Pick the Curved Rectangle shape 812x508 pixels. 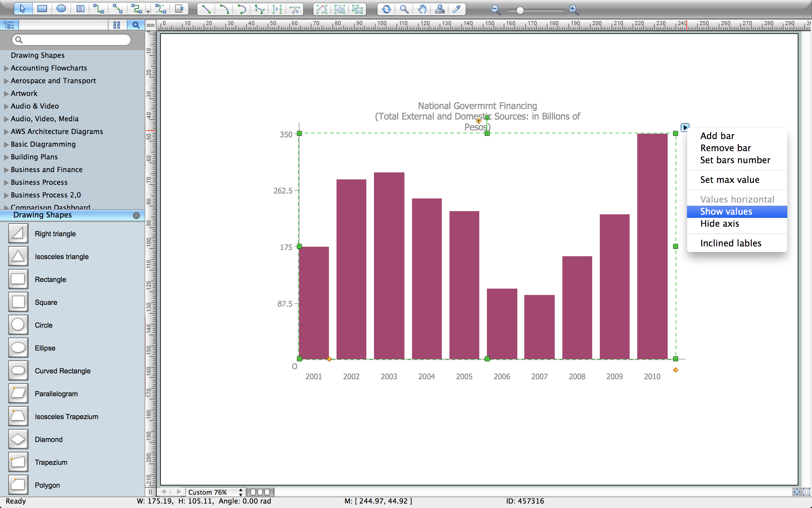coord(18,371)
